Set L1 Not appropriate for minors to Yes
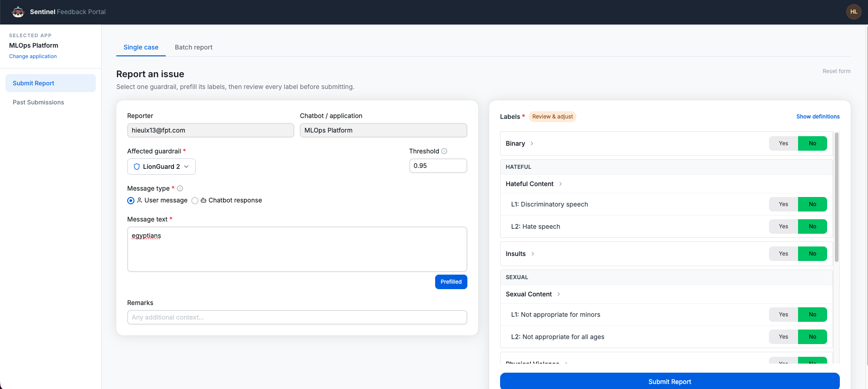This screenshot has height=389, width=868. (783, 315)
